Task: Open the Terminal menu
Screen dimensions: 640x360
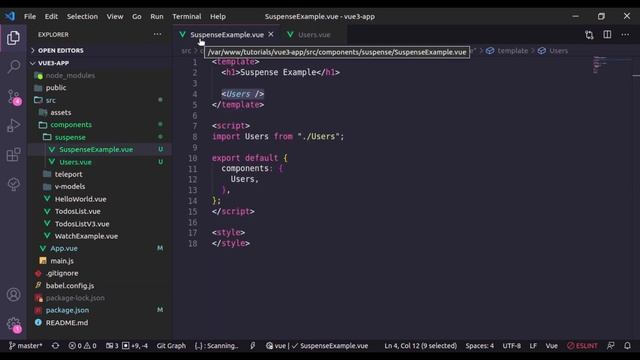Action: pyautogui.click(x=187, y=16)
